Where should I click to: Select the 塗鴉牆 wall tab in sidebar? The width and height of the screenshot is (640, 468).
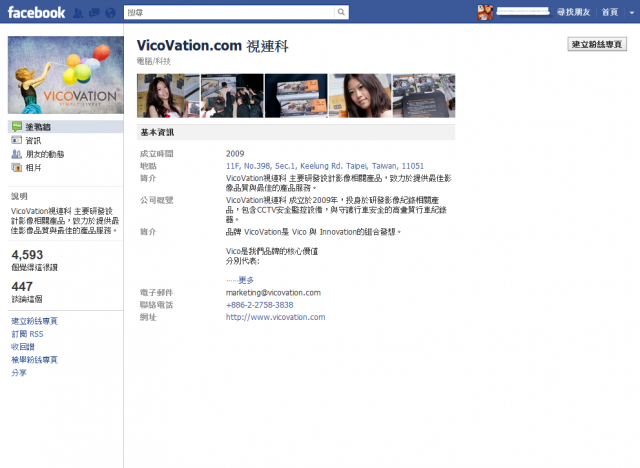pyautogui.click(x=65, y=126)
